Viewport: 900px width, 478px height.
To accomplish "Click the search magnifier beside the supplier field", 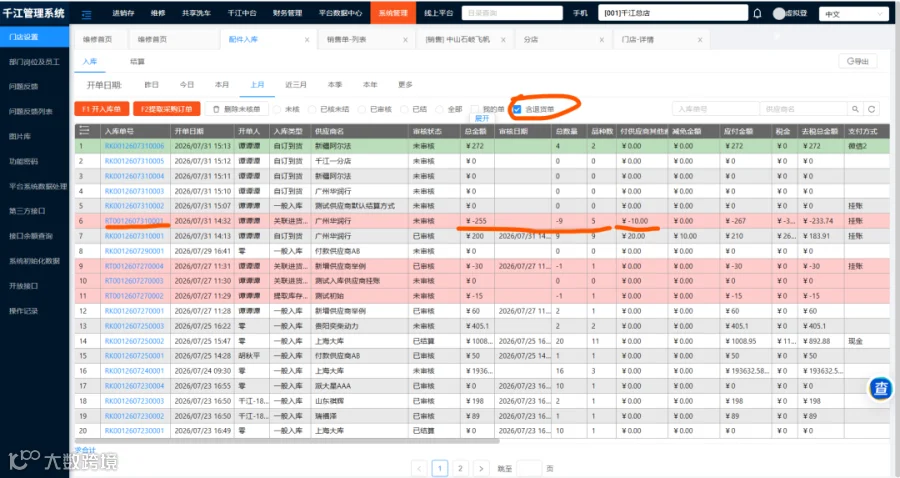I will click(855, 109).
